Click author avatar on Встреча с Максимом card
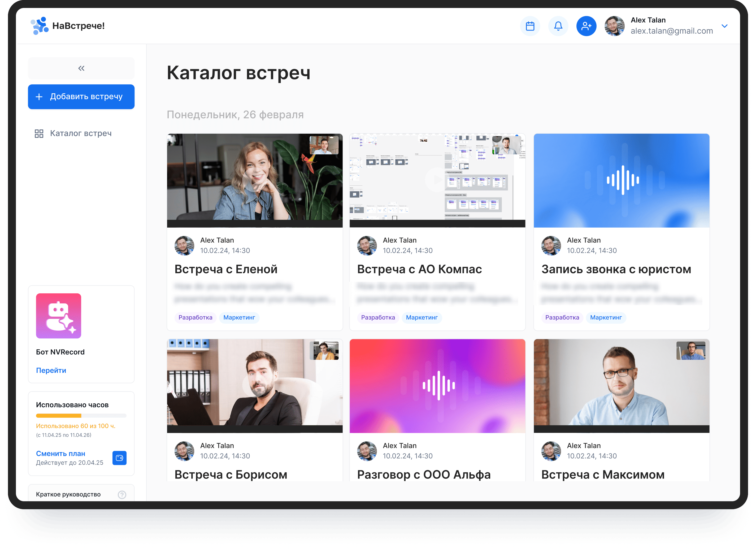This screenshot has width=756, height=549. point(551,451)
